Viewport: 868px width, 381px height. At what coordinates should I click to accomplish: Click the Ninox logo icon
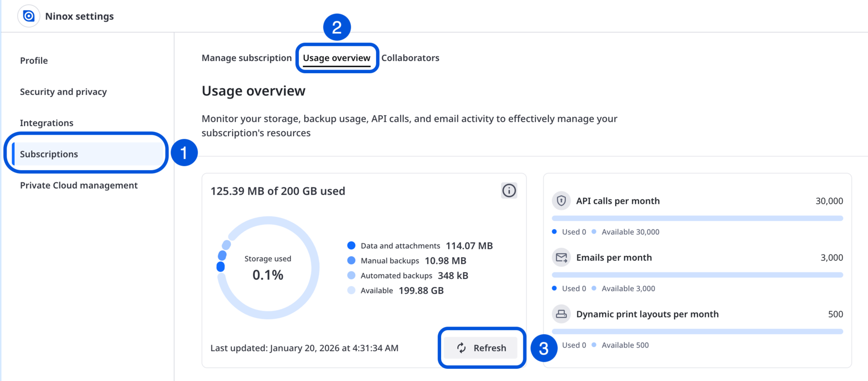tap(29, 16)
